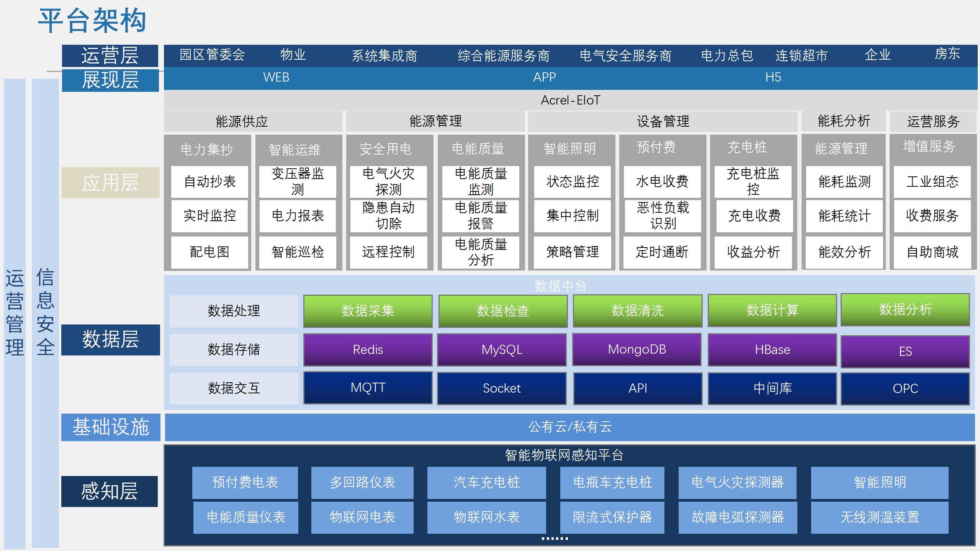Screen dimensions: 980x551
Task: Click the Acrel-EIoT header bar
Action: (570, 101)
